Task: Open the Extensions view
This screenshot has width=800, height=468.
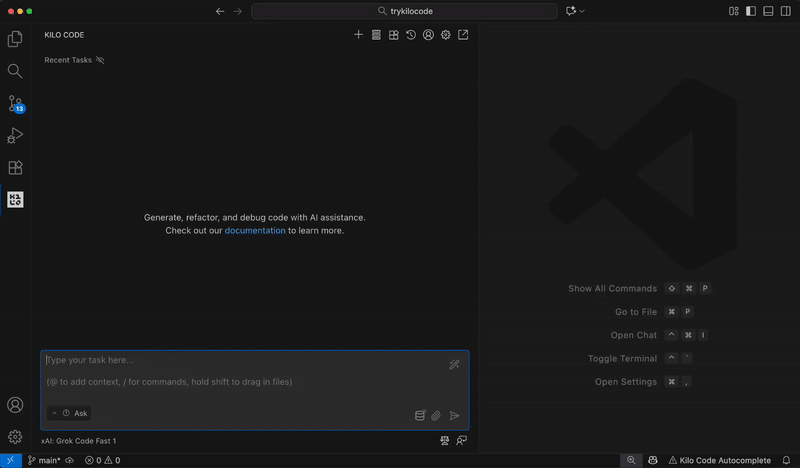Action: tap(15, 167)
